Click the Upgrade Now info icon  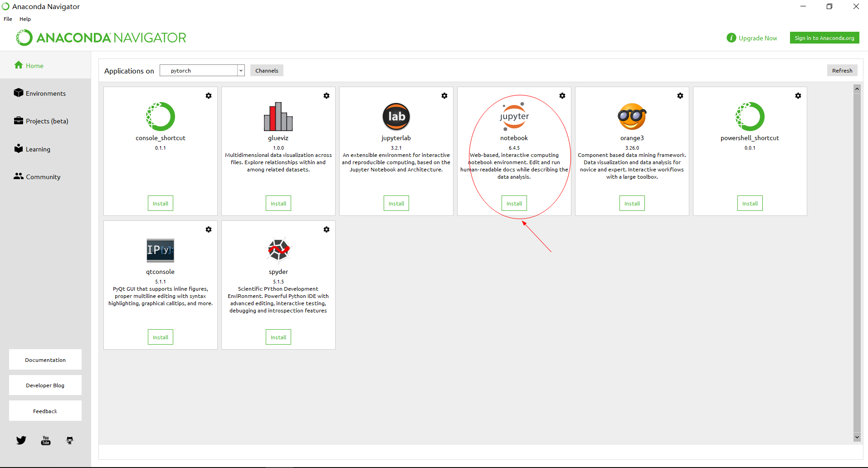[x=731, y=38]
